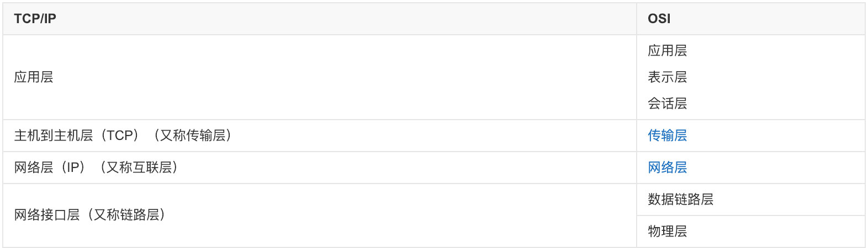Open the blue 网络层 link
The image size is (868, 248).
coord(667,168)
